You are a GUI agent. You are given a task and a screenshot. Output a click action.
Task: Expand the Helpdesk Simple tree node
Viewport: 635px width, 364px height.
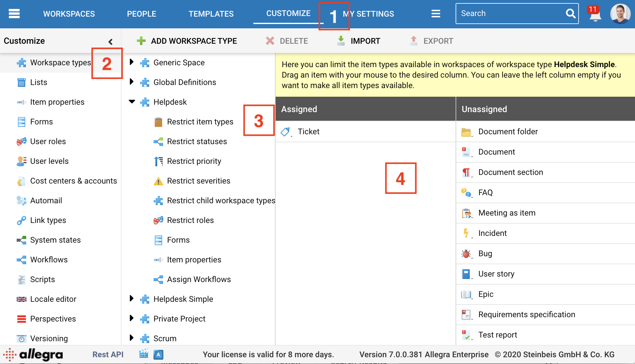click(x=132, y=299)
